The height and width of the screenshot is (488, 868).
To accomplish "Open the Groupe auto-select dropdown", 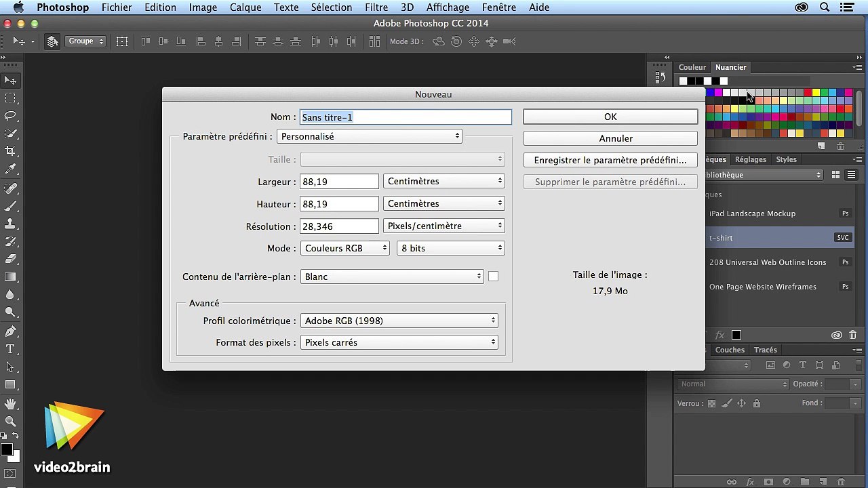I will click(86, 41).
